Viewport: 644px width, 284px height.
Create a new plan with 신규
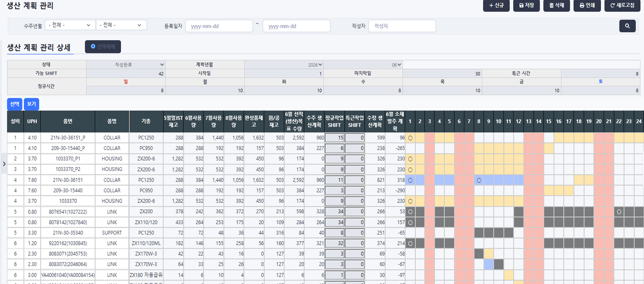pyautogui.click(x=496, y=5)
